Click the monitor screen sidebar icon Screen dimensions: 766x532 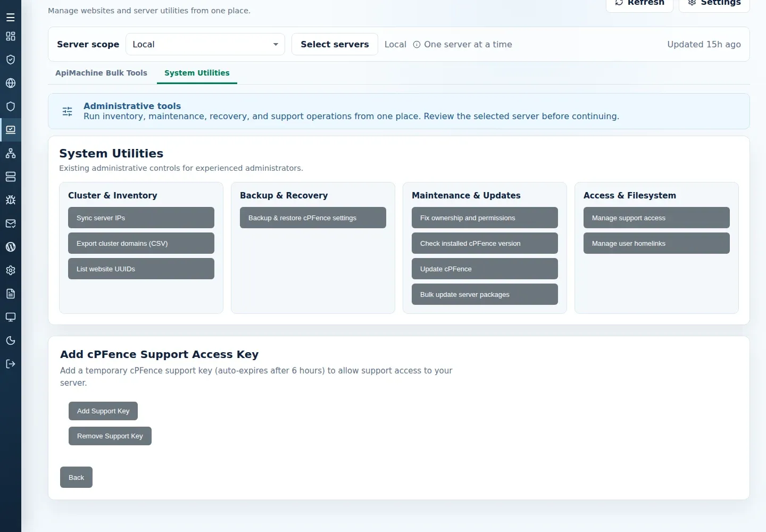[11, 317]
